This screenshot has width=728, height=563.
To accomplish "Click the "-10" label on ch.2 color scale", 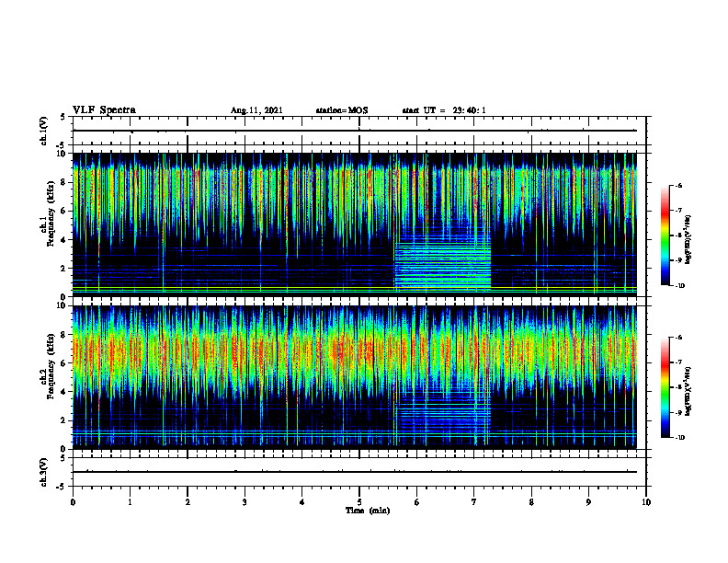I will [679, 438].
